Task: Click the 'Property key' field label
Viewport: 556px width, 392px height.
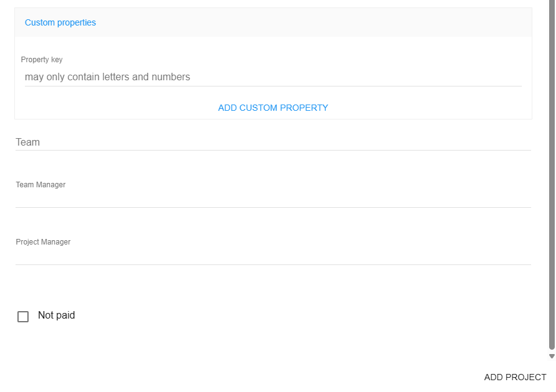Action: 42,60
